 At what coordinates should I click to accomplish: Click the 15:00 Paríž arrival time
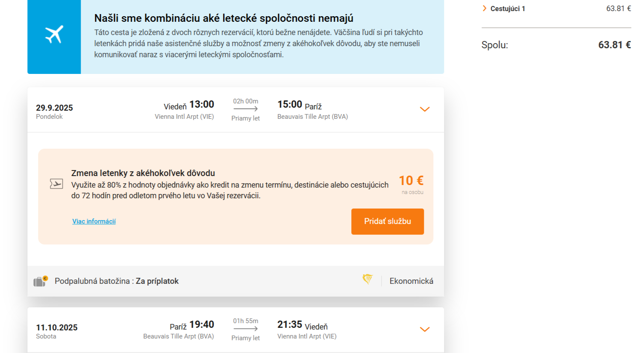click(x=290, y=104)
